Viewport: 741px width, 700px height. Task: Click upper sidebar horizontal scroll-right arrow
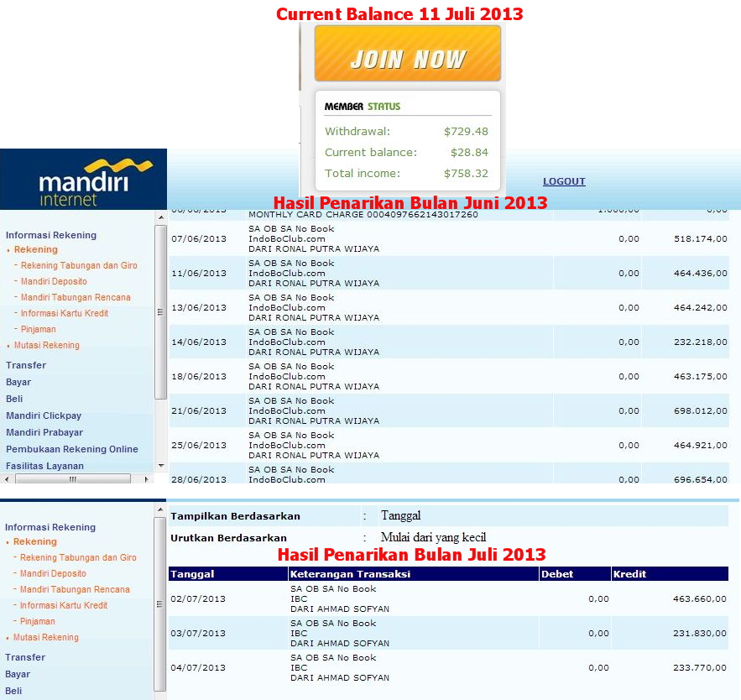point(147,479)
